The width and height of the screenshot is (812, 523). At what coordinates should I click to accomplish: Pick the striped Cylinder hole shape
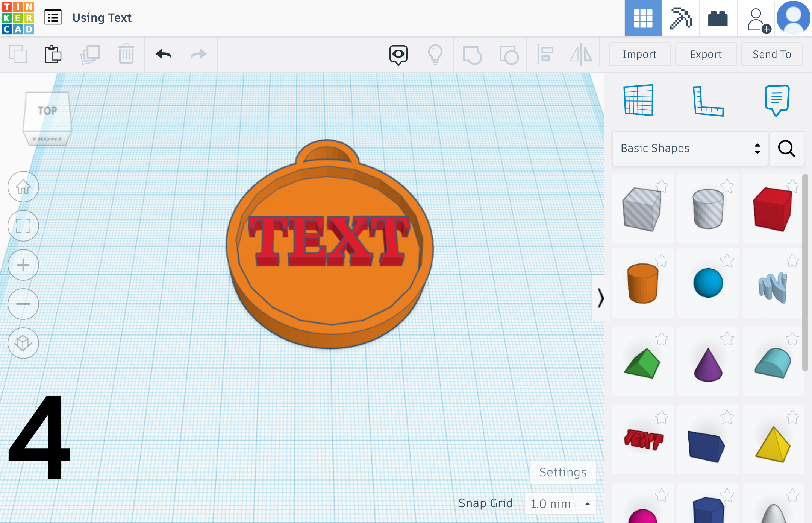(x=708, y=208)
